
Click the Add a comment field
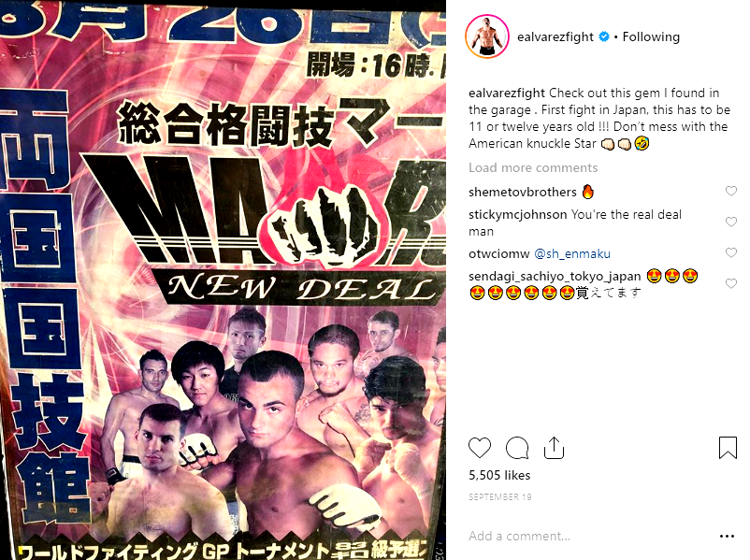588,536
